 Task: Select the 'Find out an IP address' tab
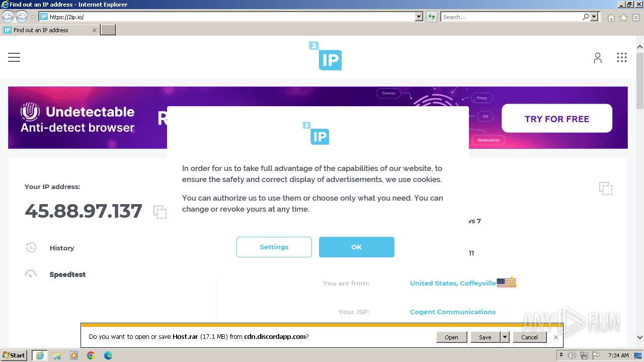click(49, 30)
